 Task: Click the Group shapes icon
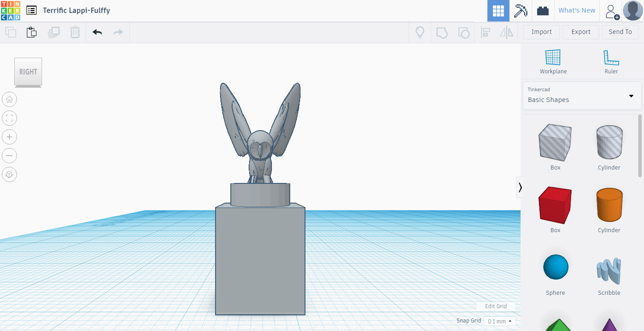click(442, 32)
